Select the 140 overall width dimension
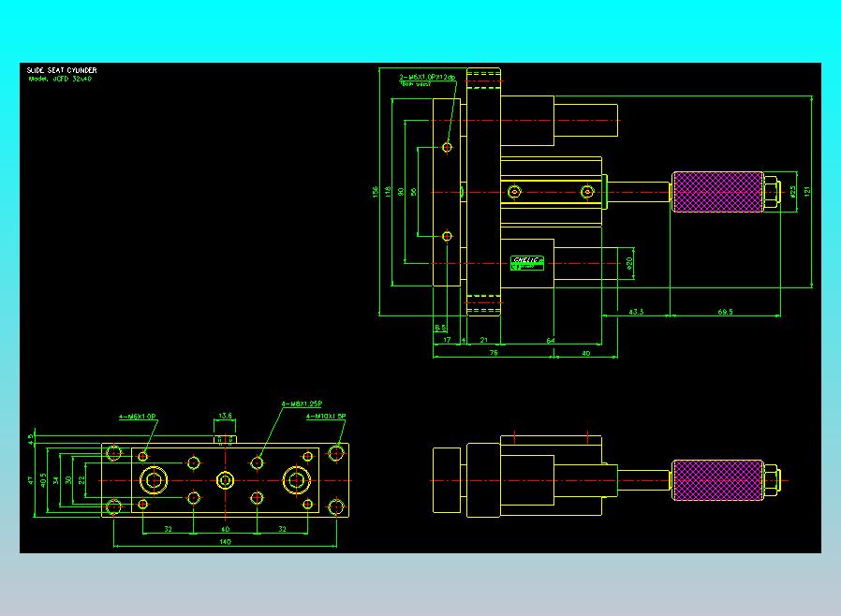Screen dimensions: 841x616 point(225,542)
